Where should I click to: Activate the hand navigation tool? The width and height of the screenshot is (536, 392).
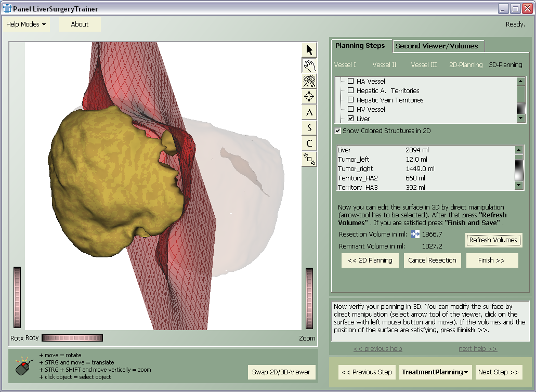[x=309, y=66]
